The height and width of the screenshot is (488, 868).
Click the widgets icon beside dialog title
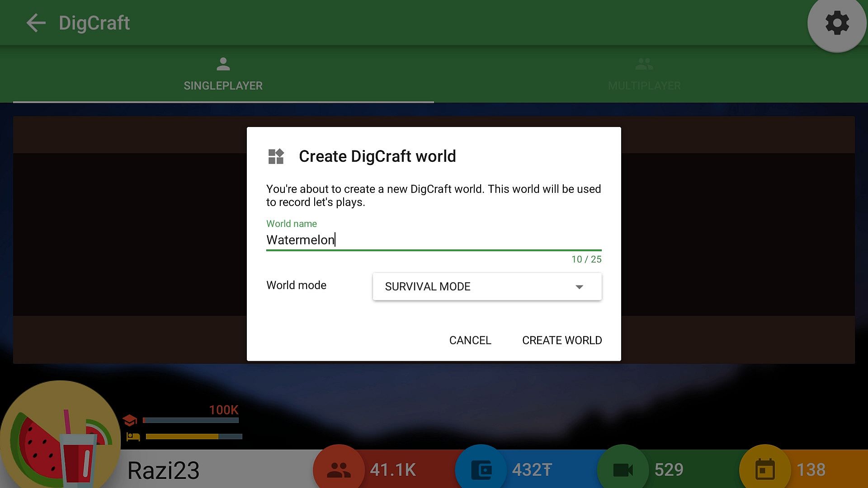pos(276,156)
